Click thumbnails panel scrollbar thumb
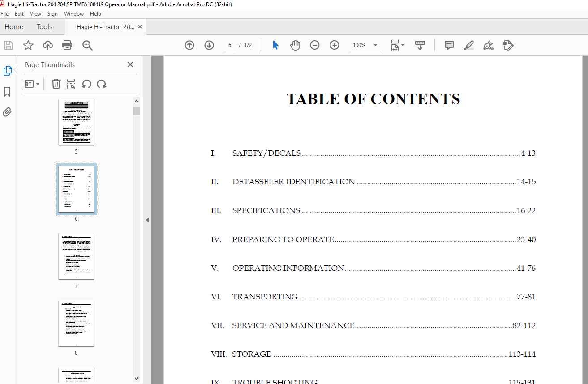Image resolution: width=588 pixels, height=384 pixels. [x=137, y=111]
